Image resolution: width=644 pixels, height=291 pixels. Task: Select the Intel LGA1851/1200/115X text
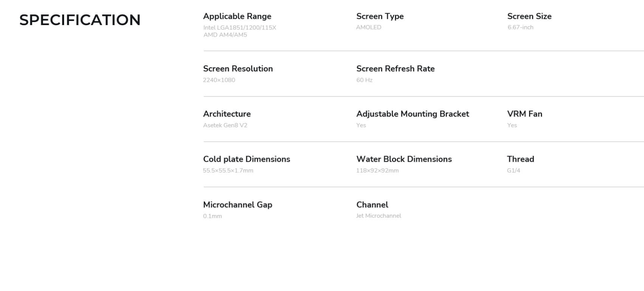(x=239, y=28)
